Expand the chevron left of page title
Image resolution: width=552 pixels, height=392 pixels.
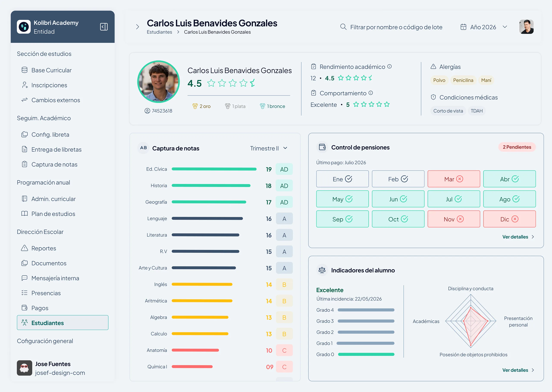tap(137, 27)
